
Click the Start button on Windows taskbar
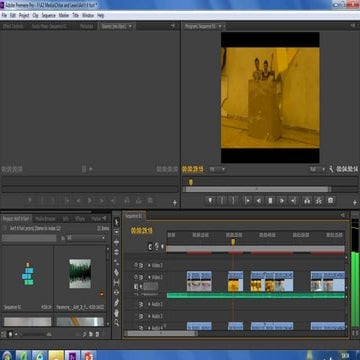click(7, 355)
